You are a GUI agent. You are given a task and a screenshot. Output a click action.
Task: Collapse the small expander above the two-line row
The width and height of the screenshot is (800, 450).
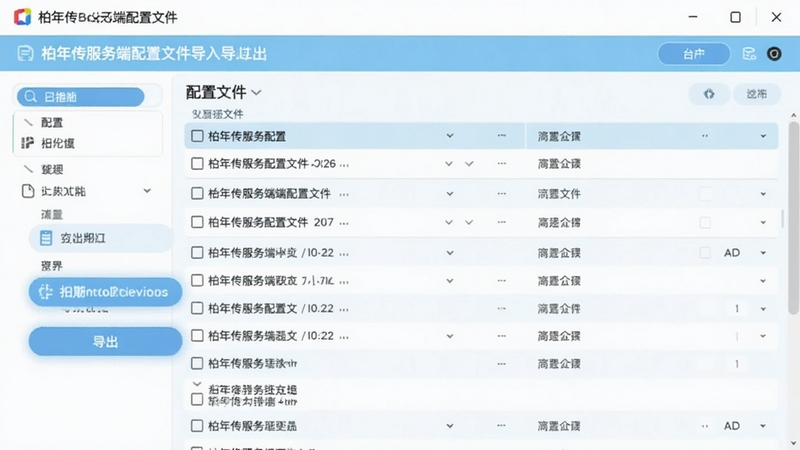coord(197,384)
